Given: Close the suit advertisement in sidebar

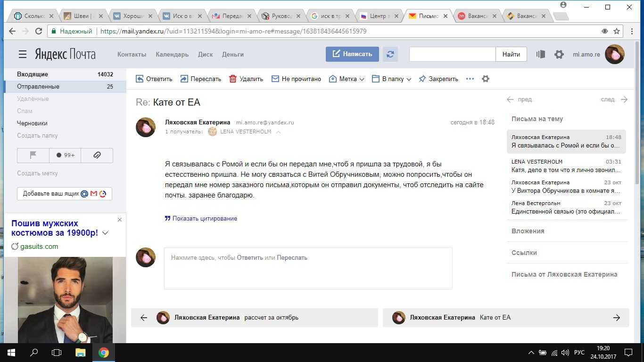Looking at the screenshot, I should (120, 220).
